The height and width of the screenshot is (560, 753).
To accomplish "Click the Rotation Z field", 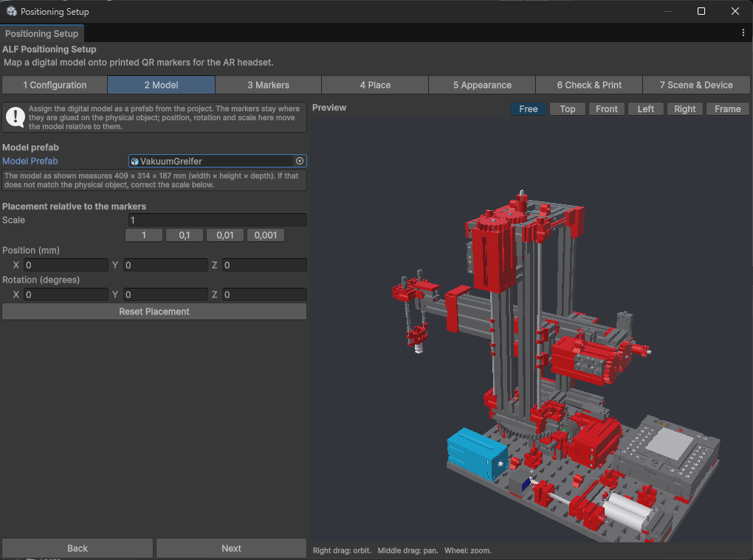I will (264, 294).
